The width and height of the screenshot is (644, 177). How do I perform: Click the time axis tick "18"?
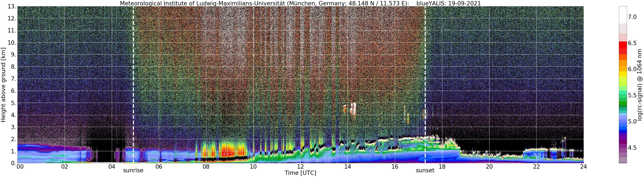pos(442,167)
